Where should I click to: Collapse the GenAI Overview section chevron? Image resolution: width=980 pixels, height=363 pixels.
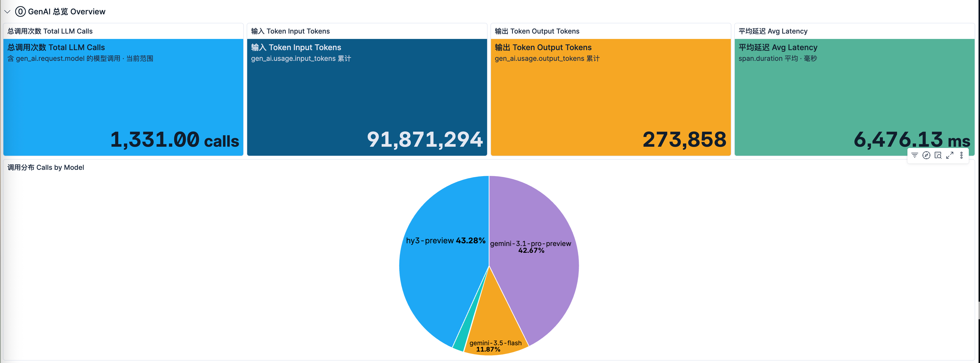click(x=7, y=11)
